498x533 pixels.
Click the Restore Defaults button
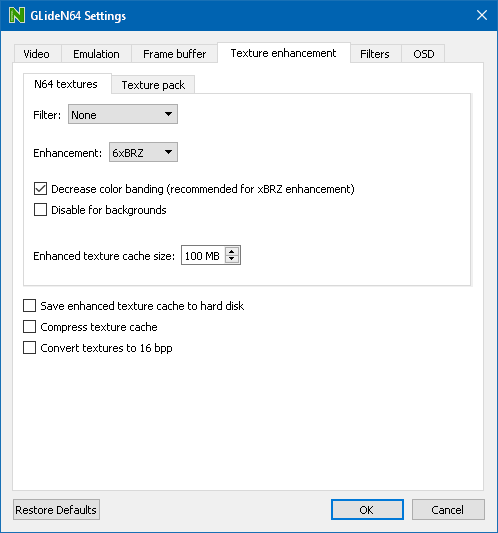click(x=56, y=510)
